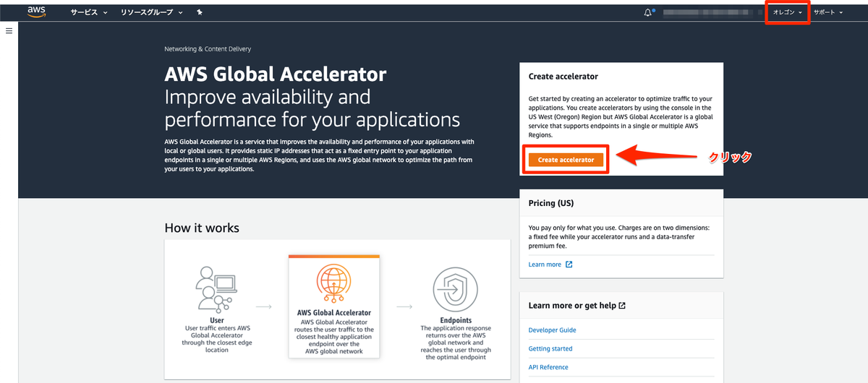Click the AWS logo home icon

tap(36, 12)
